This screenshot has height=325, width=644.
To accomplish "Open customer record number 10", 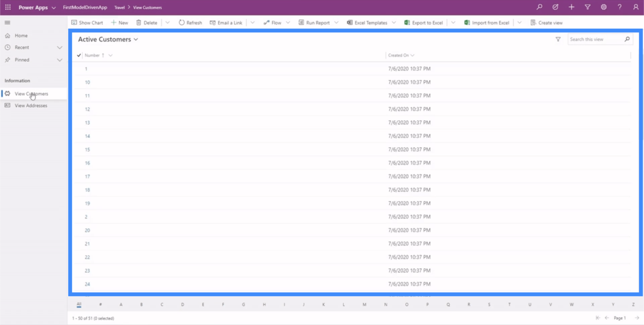I will 87,82.
